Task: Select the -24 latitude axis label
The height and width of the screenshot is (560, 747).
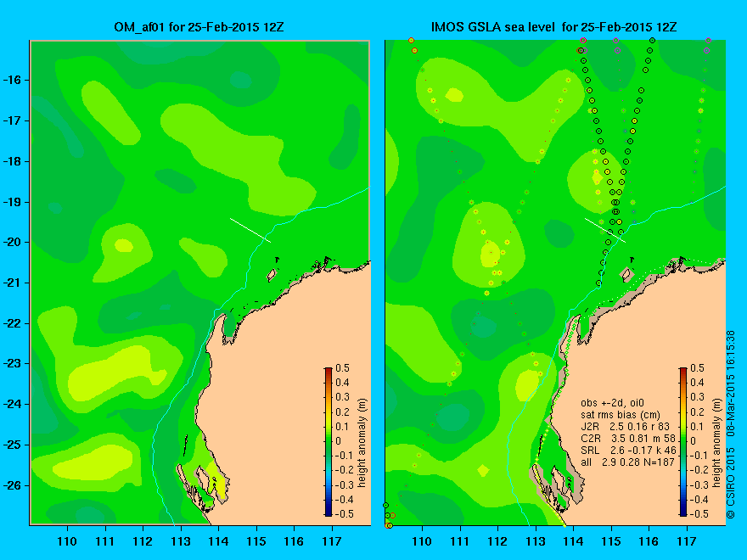Action: coord(14,404)
